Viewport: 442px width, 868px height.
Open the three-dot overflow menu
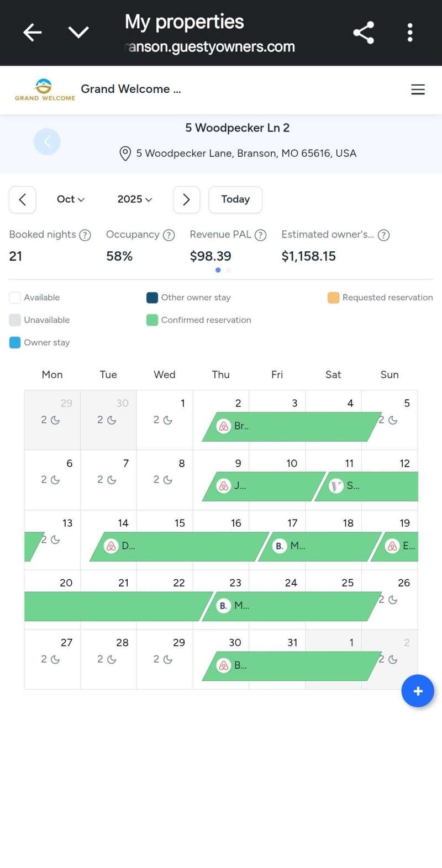409,33
